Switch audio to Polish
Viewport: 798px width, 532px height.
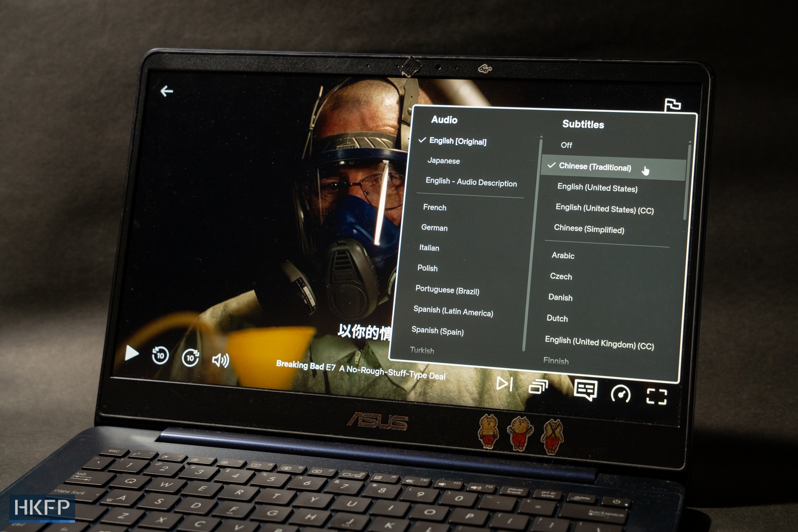click(427, 268)
